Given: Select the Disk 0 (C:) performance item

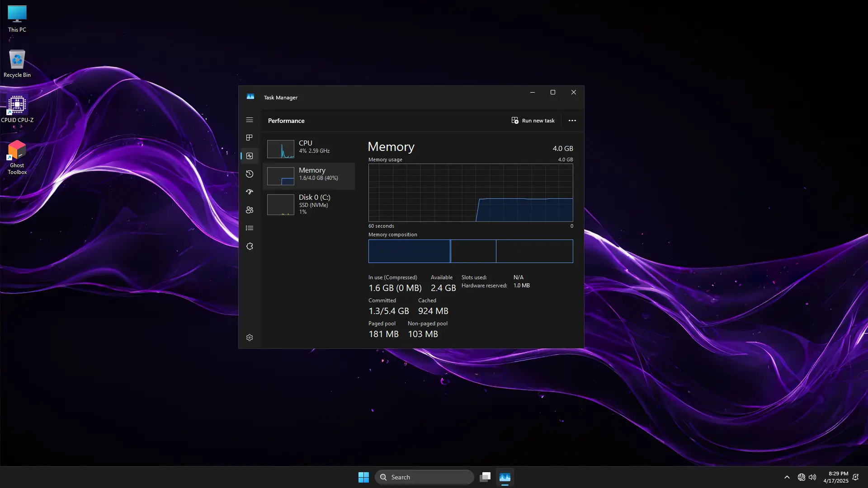Looking at the screenshot, I should 309,204.
